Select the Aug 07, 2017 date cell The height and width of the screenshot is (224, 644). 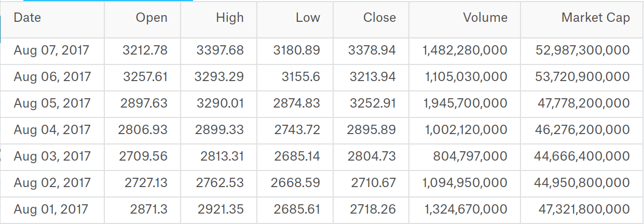coord(52,50)
